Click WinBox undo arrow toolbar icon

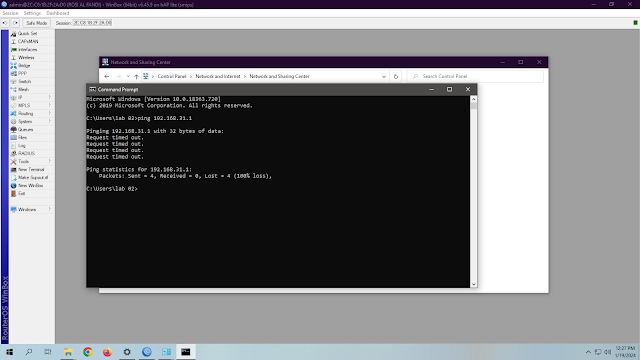[5, 23]
